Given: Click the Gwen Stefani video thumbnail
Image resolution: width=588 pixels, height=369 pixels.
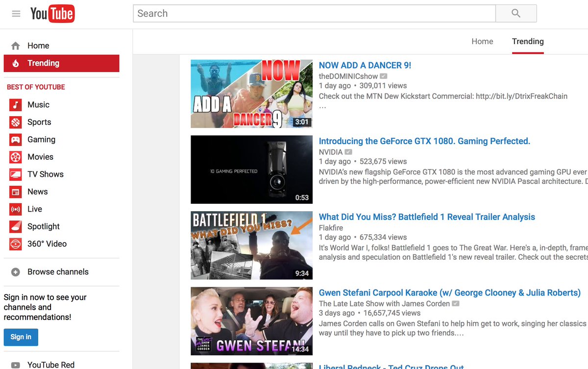Looking at the screenshot, I should point(251,321).
